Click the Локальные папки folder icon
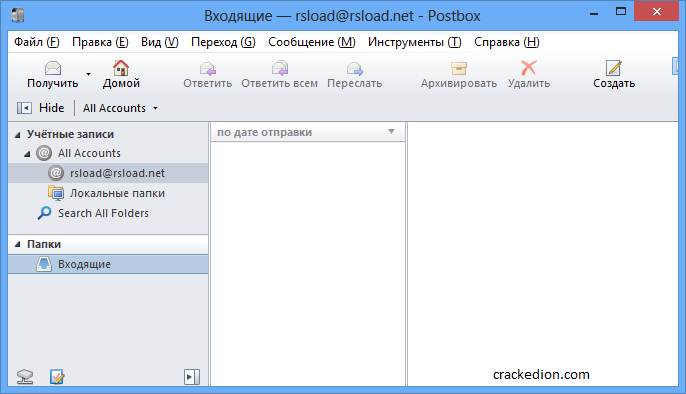 click(x=56, y=193)
